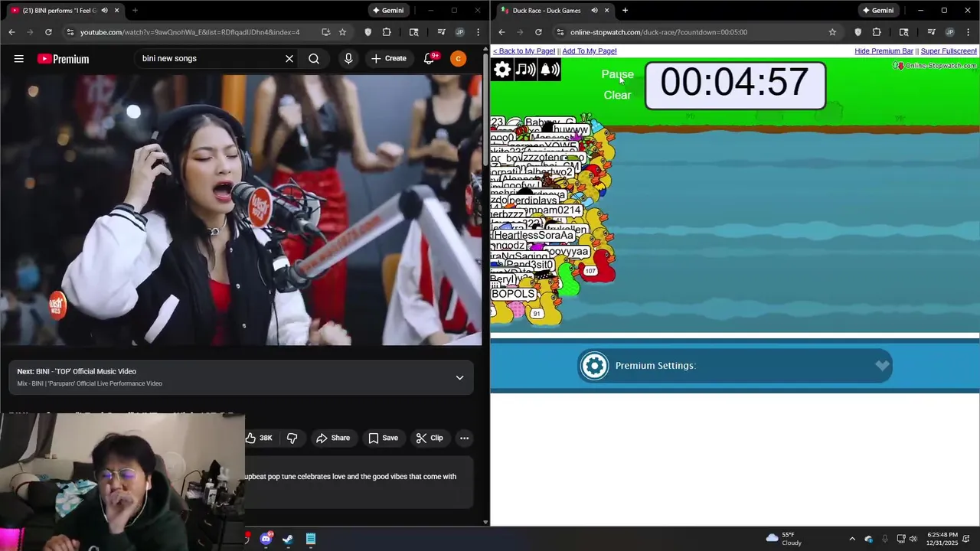Show hidden system tray icons chevron

(x=852, y=539)
